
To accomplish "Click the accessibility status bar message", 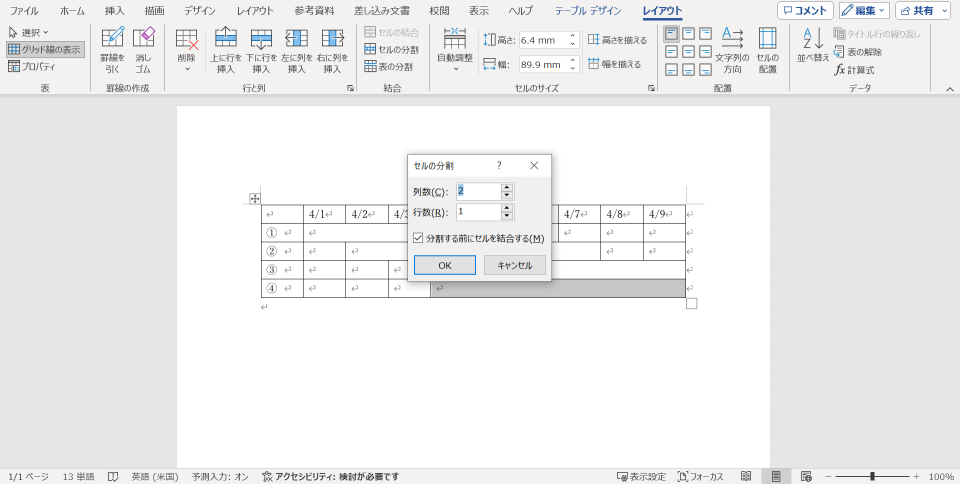I will (x=331, y=477).
